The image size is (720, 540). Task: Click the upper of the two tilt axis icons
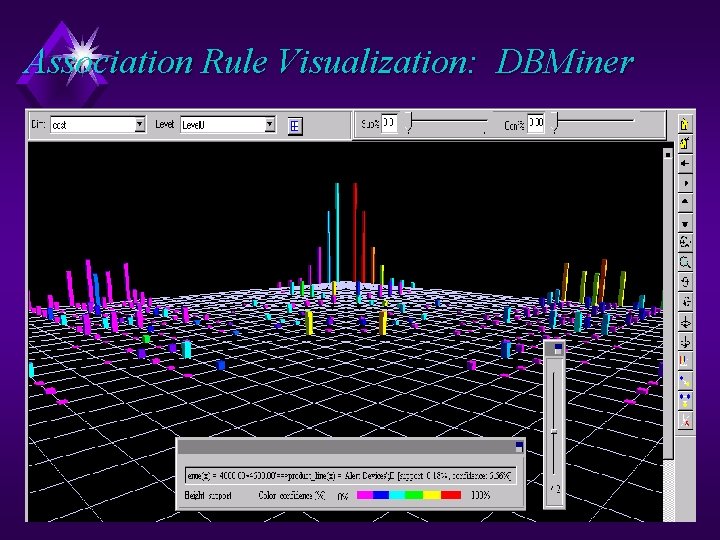click(685, 322)
